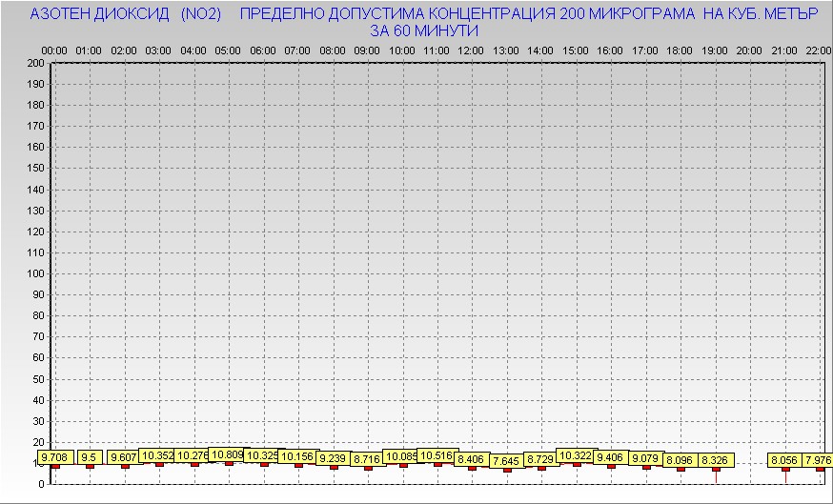The width and height of the screenshot is (833, 504).
Task: Click the "ЗА 60 МИНУТИ" subtitle text
Action: click(x=423, y=30)
